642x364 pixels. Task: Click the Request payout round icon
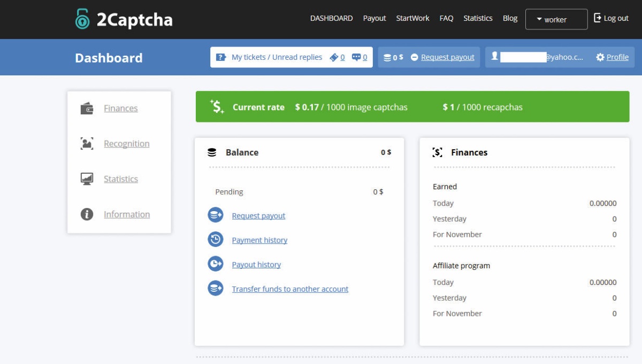point(216,215)
